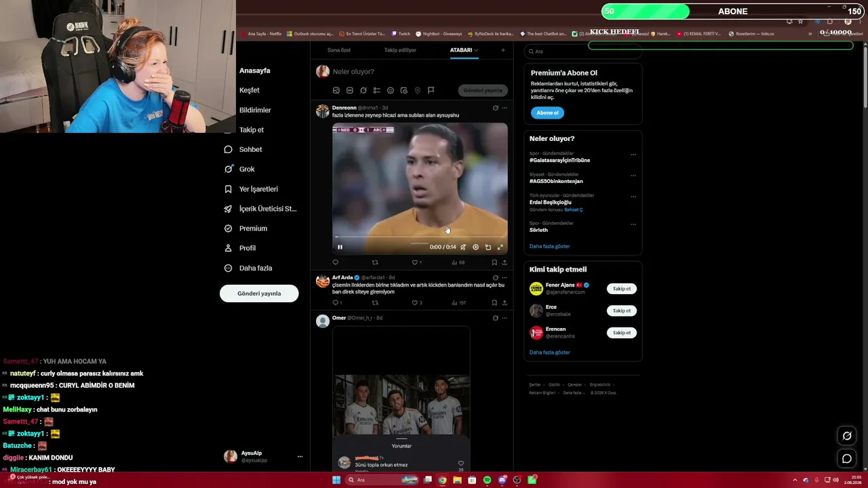Add a new timeline tab with plus

pyautogui.click(x=503, y=50)
